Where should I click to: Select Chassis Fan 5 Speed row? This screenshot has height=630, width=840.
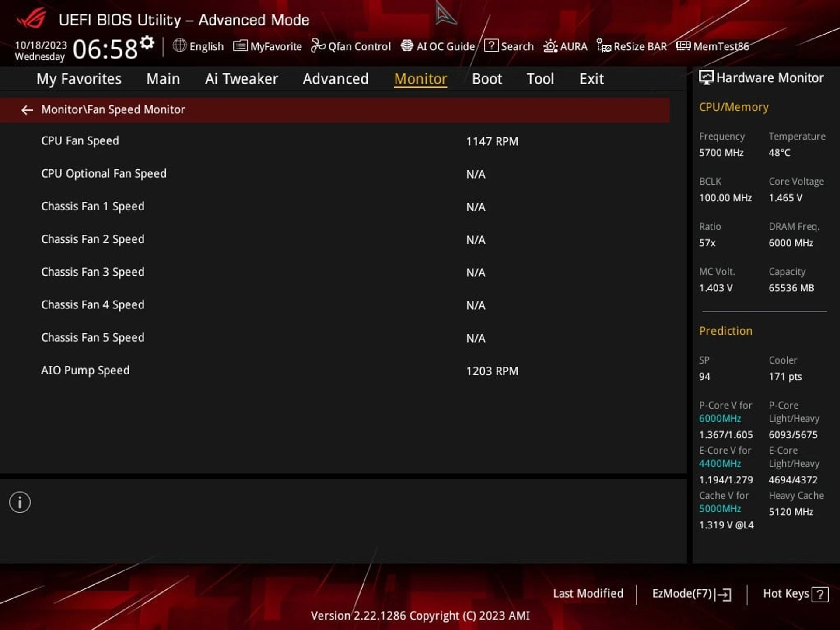[x=335, y=338]
